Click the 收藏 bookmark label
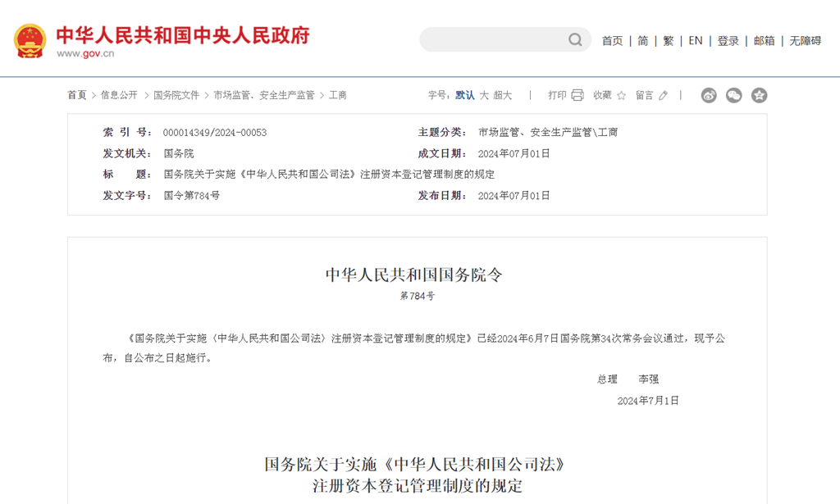This screenshot has height=504, width=840. (602, 95)
